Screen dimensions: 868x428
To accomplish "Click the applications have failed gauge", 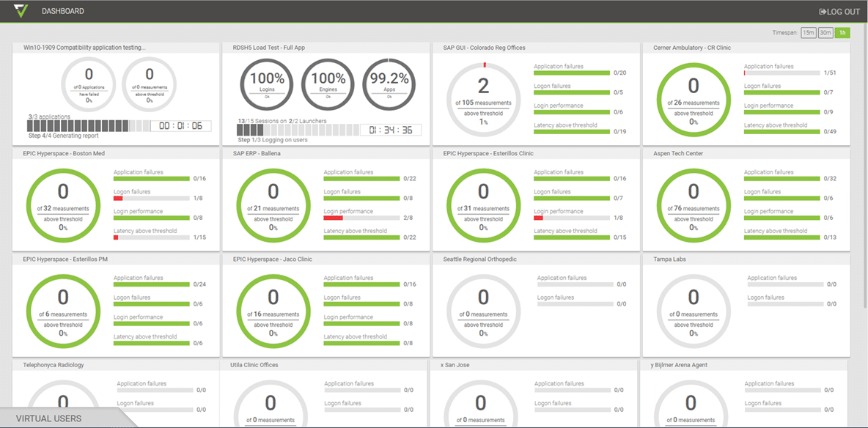I will (89, 84).
